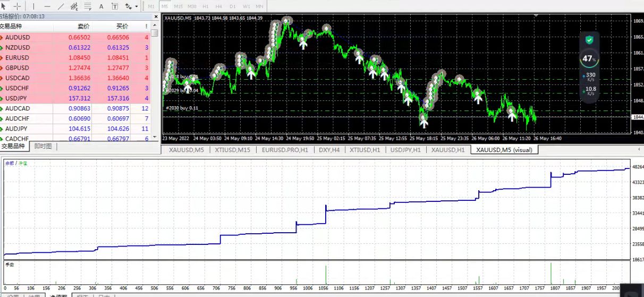This screenshot has height=297, width=644.
Task: Open the USDJPY,H1 chart tab
Action: click(405, 150)
